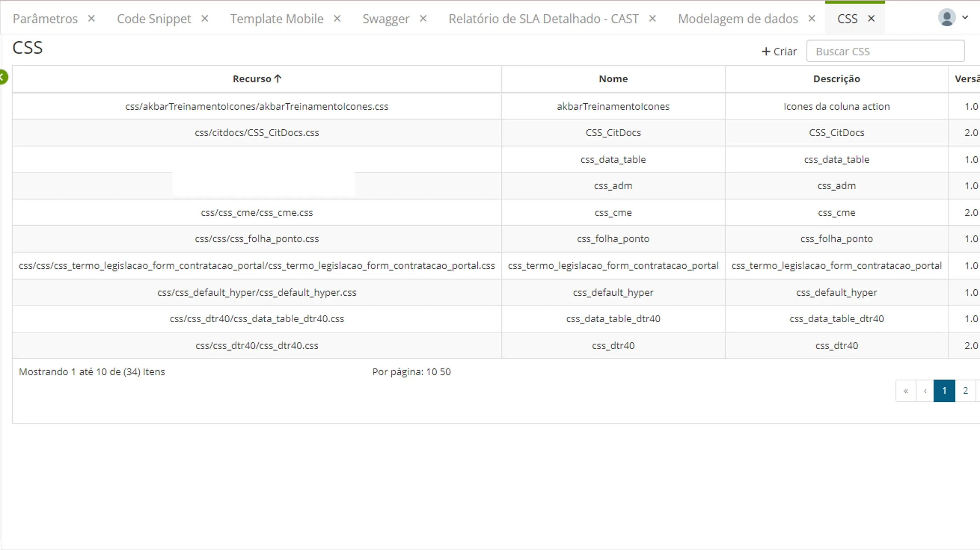Click css_folha_ponto in Descrição column

(837, 239)
